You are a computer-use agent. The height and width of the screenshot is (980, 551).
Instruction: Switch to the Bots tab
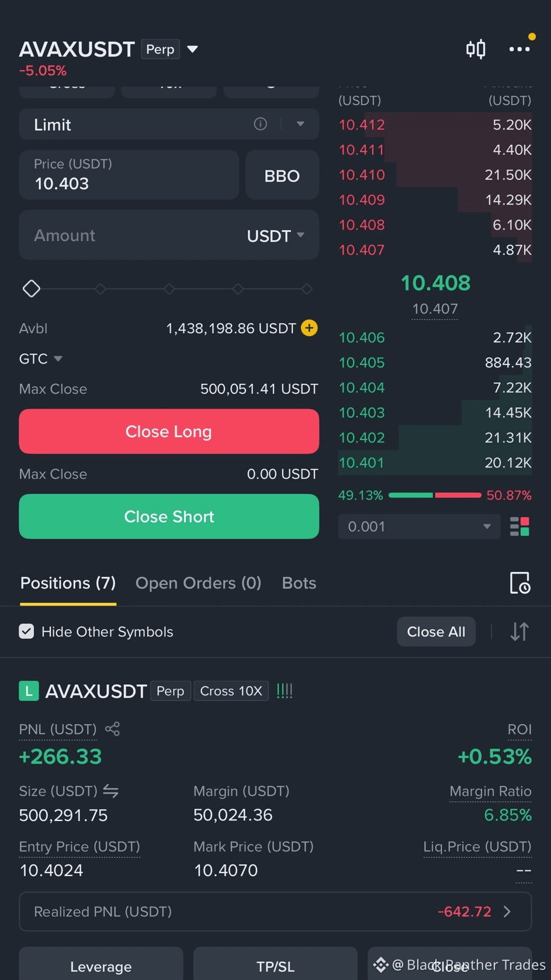[299, 583]
